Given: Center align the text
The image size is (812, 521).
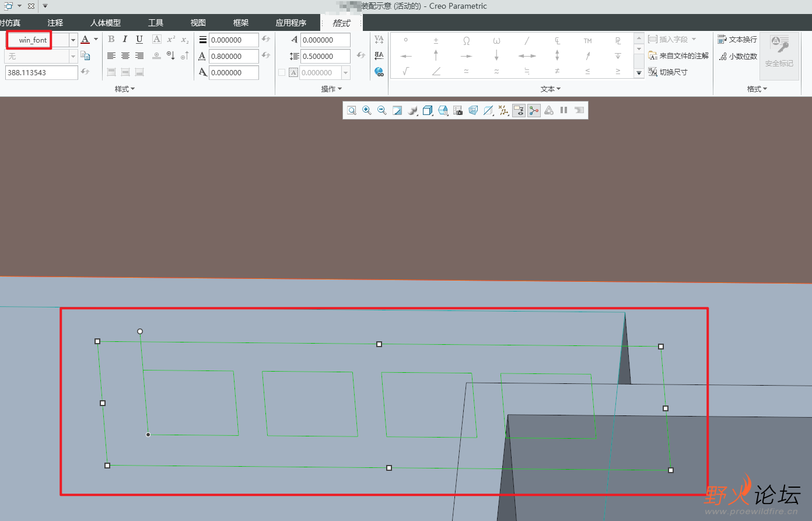Looking at the screenshot, I should point(125,55).
